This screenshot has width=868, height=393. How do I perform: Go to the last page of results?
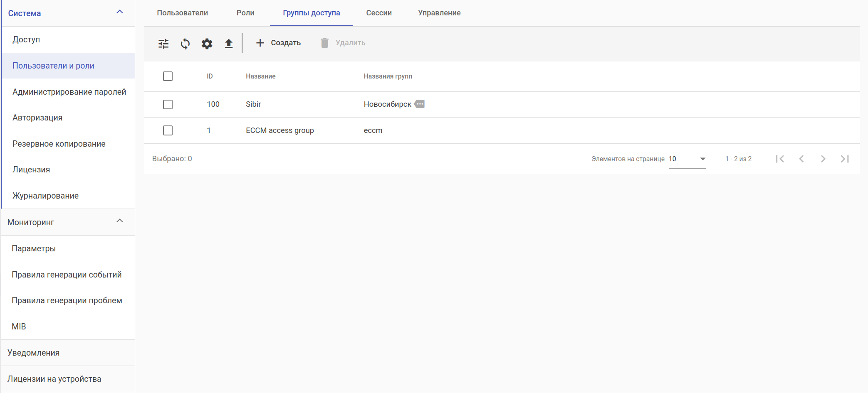[845, 159]
